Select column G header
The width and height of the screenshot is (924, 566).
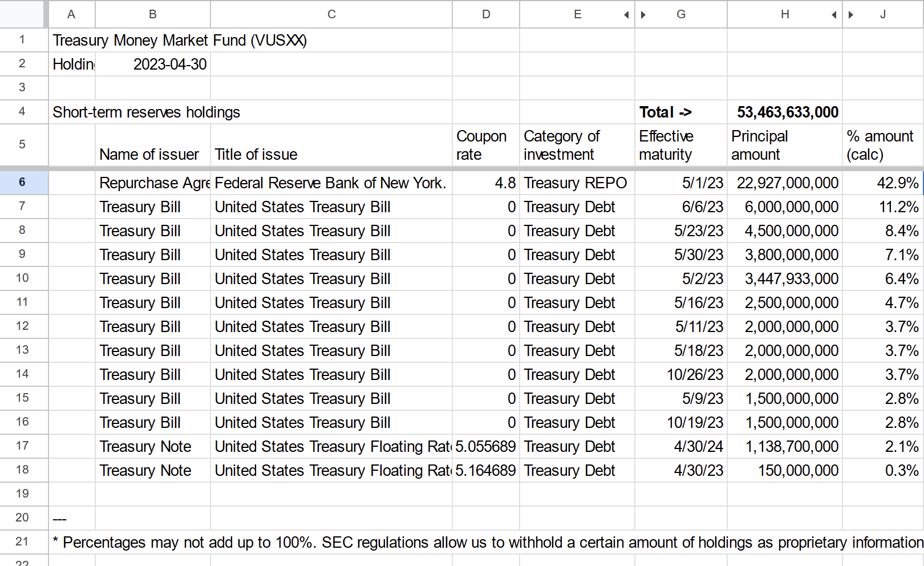click(x=681, y=14)
